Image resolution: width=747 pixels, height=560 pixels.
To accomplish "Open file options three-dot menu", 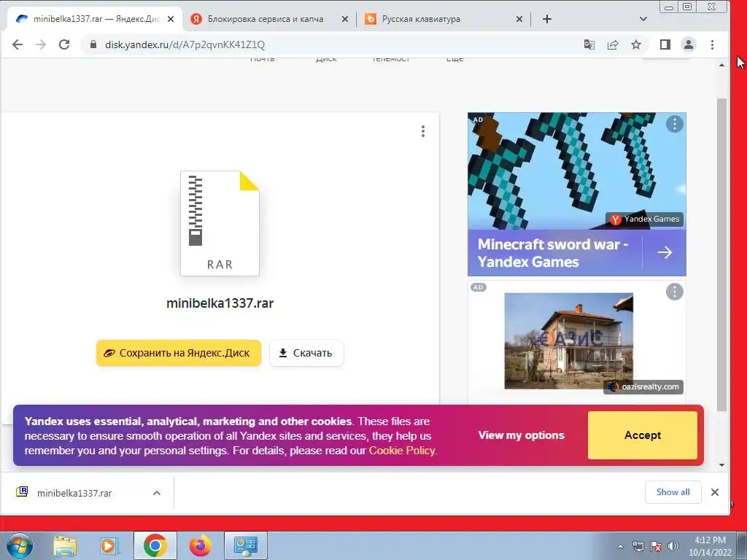I will click(423, 131).
